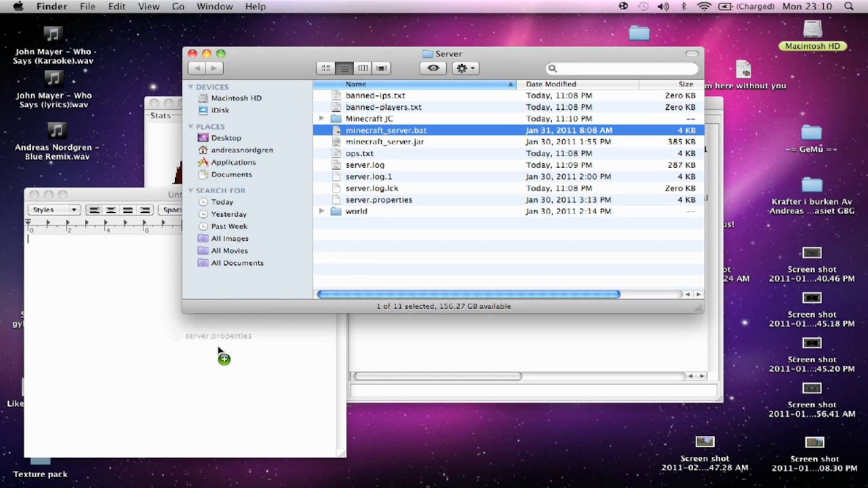Open the volume menu

(663, 6)
